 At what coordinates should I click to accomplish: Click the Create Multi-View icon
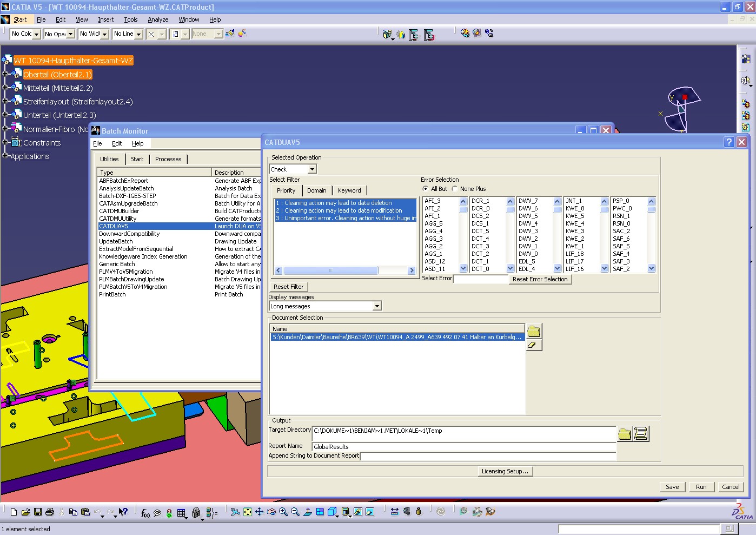point(320,512)
